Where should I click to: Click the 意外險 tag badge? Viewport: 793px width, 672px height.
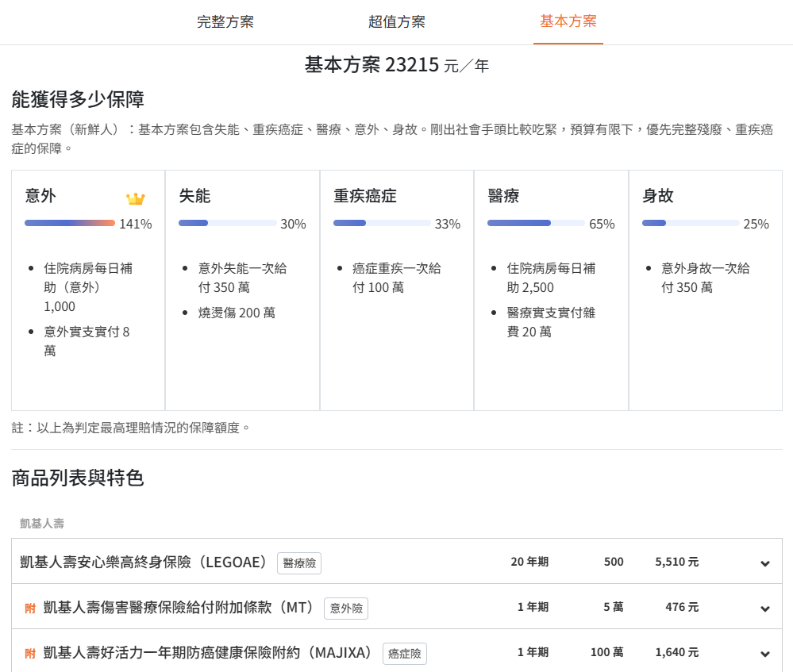[346, 609]
